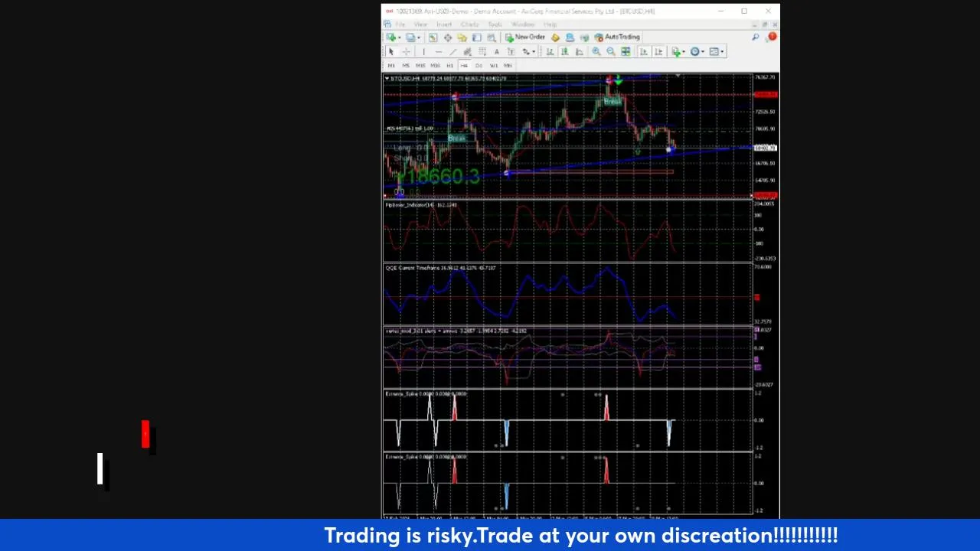Screen dimensions: 980x551
Task: Draw a vertical line tool
Action: [x=423, y=51]
